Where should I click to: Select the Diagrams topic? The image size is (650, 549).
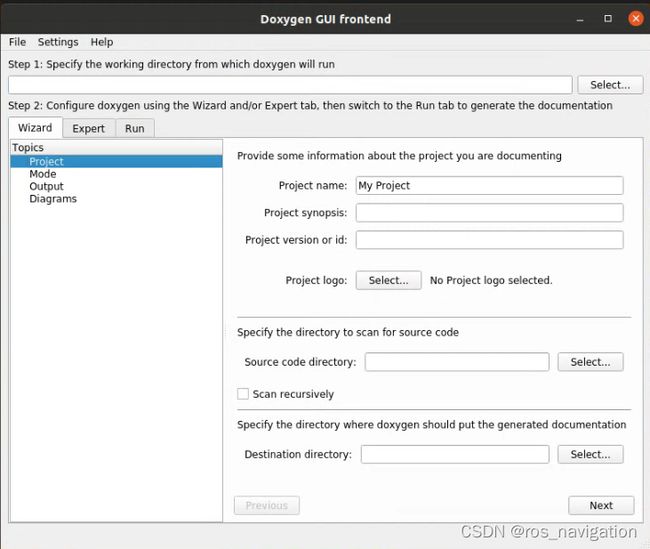coord(53,199)
